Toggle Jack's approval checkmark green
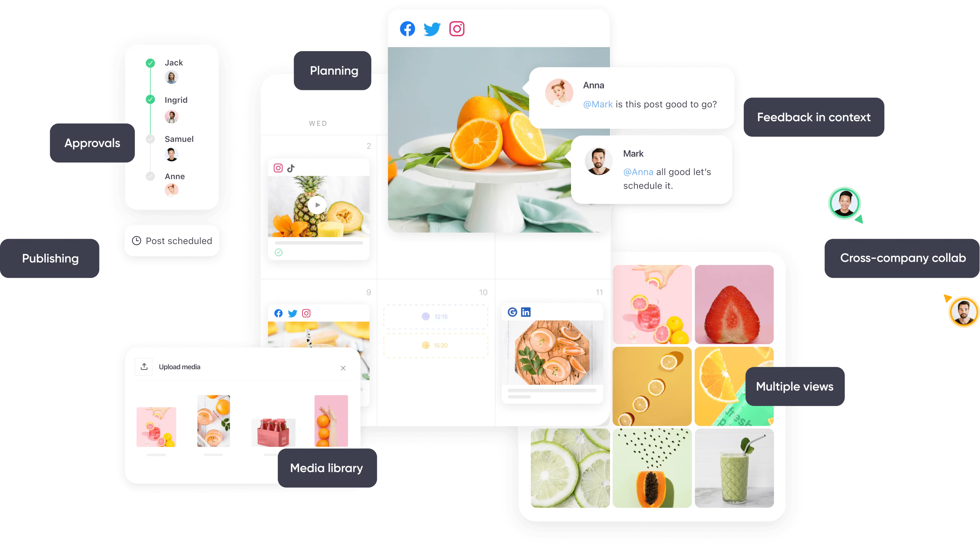The image size is (980, 549). pyautogui.click(x=151, y=62)
